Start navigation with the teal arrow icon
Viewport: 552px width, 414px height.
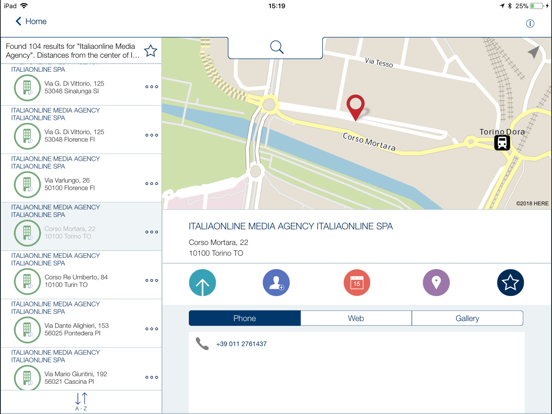202,283
